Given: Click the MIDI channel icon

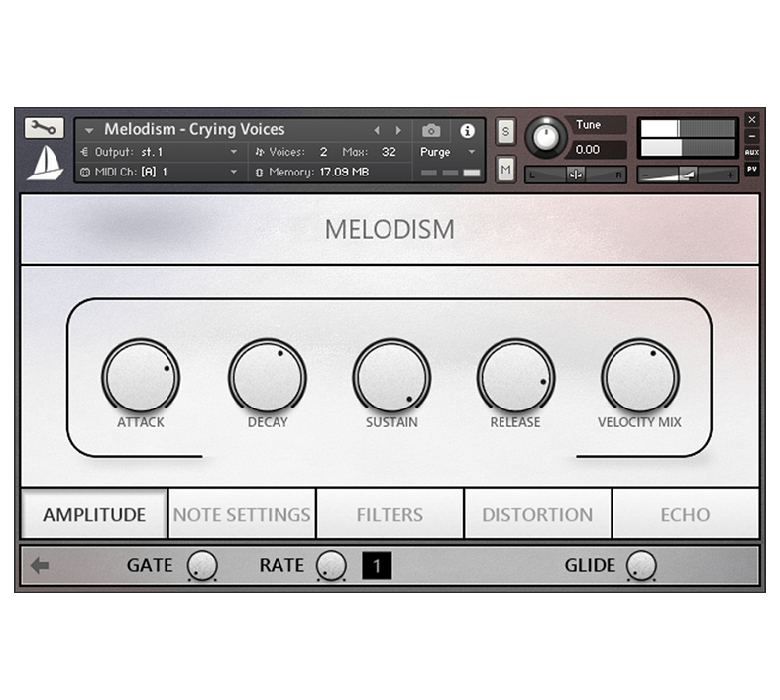Looking at the screenshot, I should coord(85,173).
